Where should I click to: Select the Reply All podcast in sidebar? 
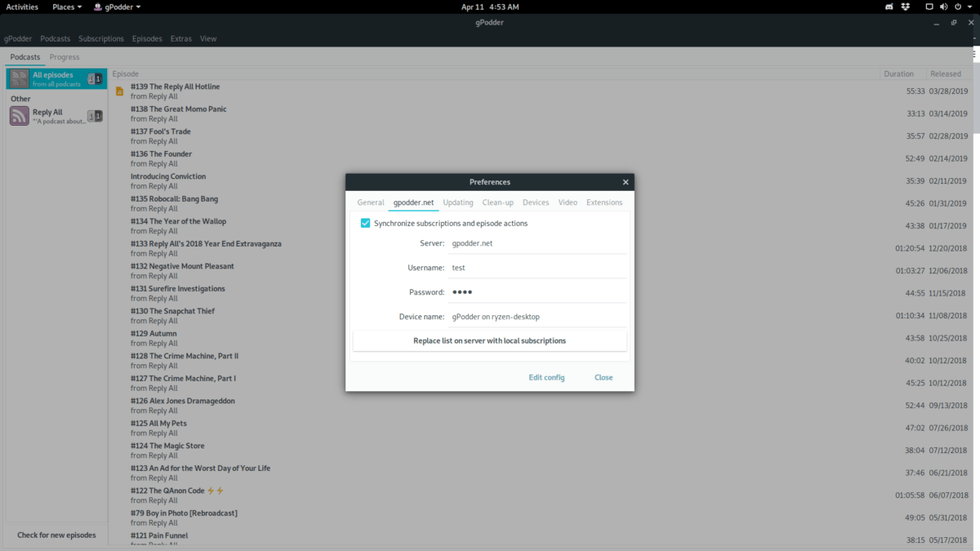[x=56, y=116]
